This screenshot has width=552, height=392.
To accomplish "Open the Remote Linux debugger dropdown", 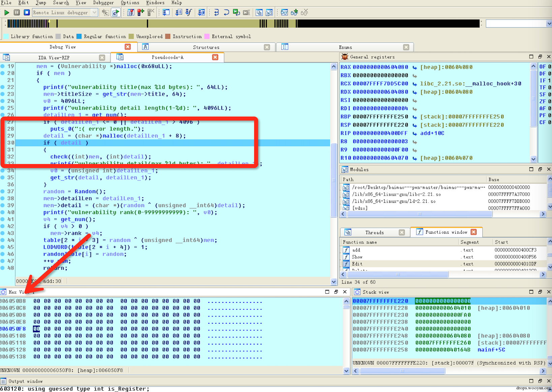I will (x=94, y=12).
